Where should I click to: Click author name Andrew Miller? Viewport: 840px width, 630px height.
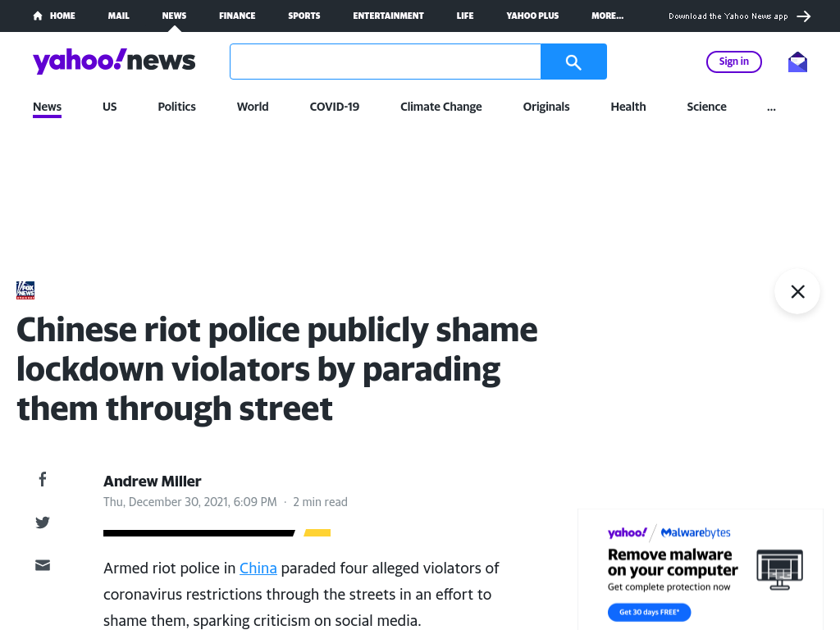[x=152, y=481]
